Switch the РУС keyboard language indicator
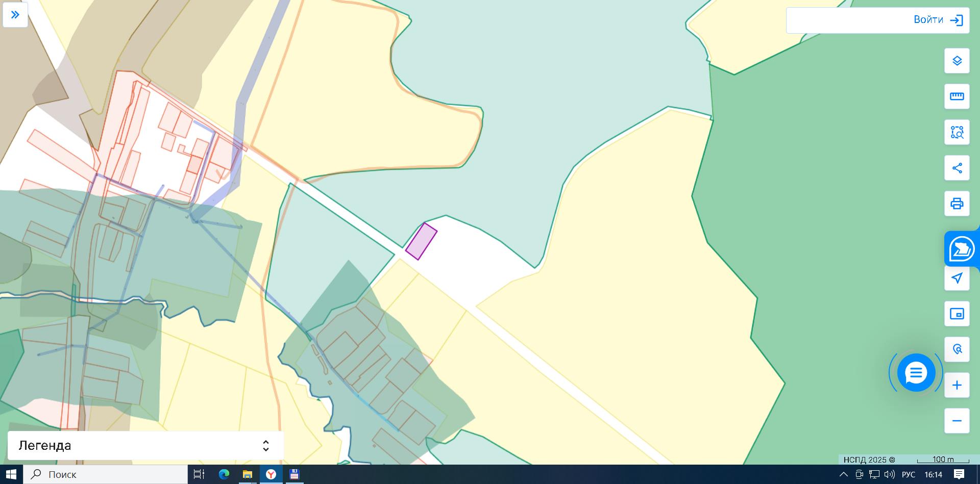 click(x=908, y=474)
